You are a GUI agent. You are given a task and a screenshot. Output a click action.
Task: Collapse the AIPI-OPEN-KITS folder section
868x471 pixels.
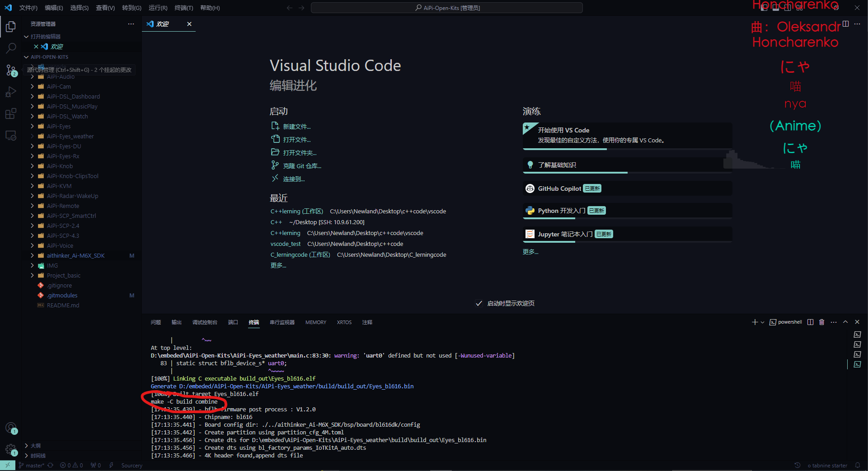pyautogui.click(x=26, y=57)
